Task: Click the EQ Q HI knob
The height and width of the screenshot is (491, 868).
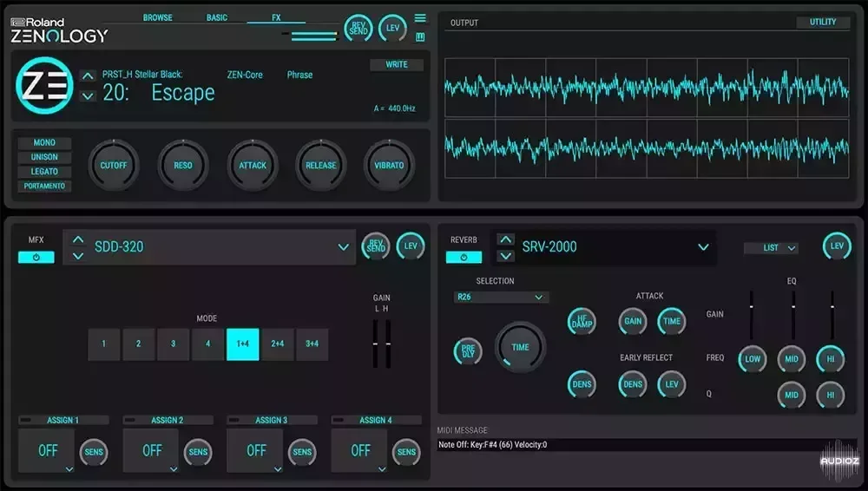Action: click(831, 395)
